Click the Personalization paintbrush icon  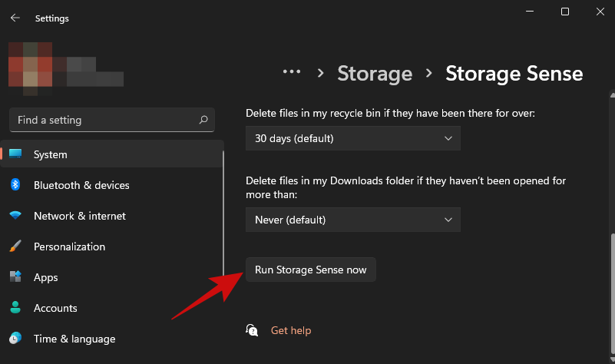coord(15,247)
